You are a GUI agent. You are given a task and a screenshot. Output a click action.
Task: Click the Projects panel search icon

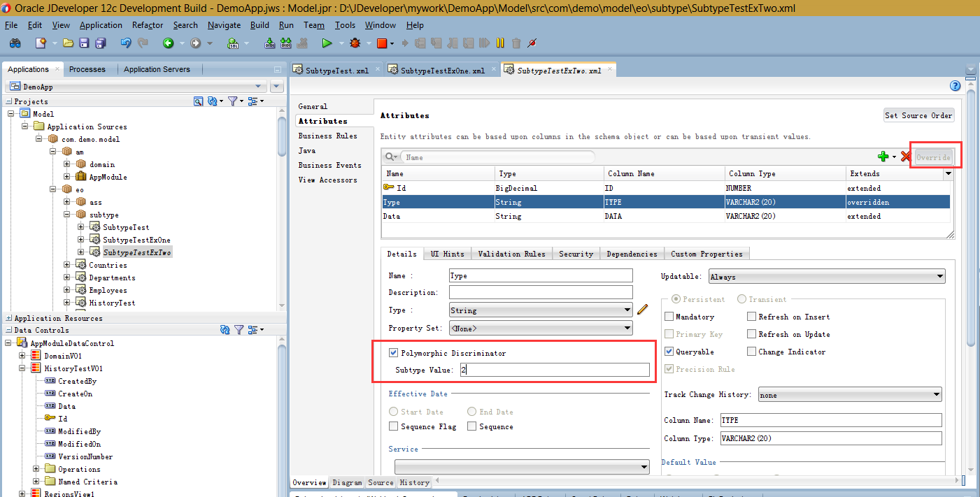point(199,101)
